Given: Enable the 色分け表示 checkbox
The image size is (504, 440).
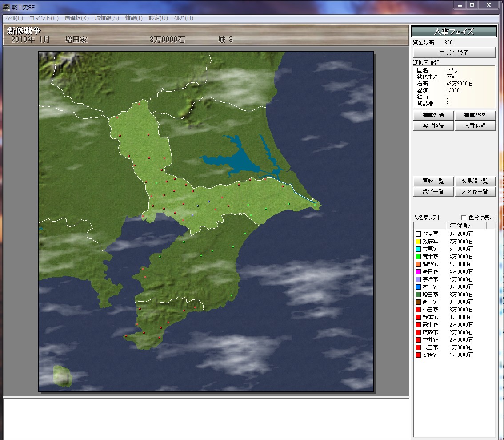Looking at the screenshot, I should (x=464, y=218).
